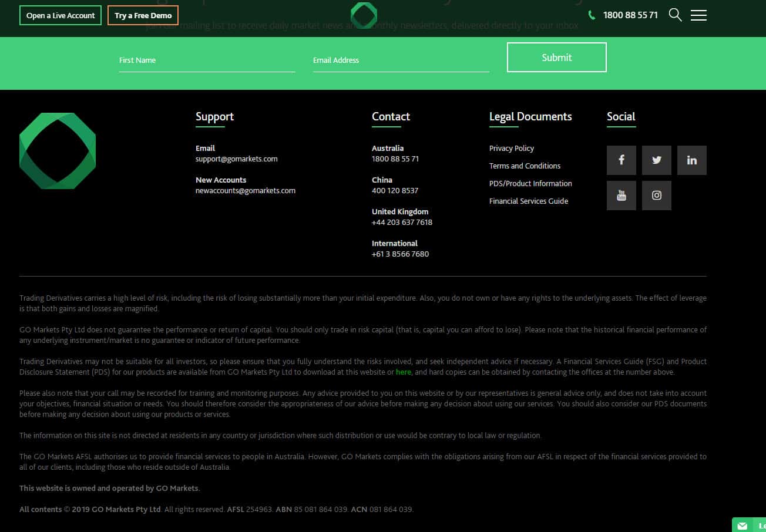Click Try a Free Demo button

point(143,15)
